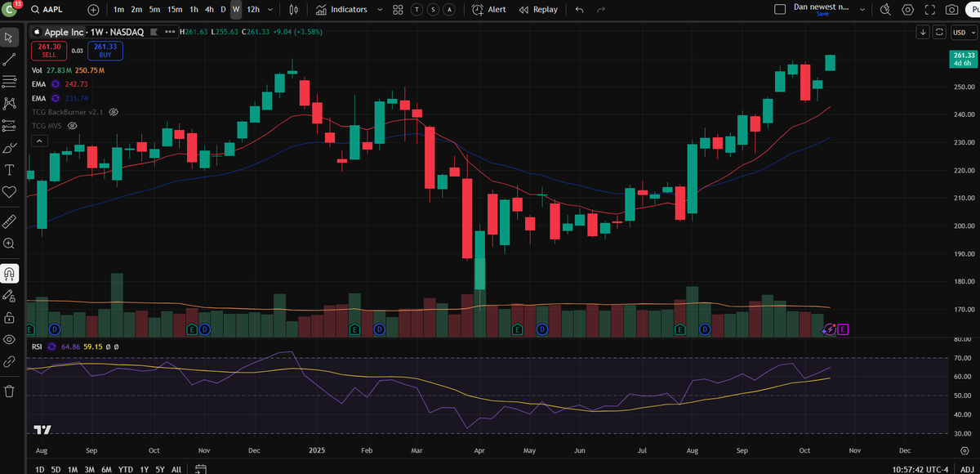Open the Indicators dialog
The image size is (980, 474).
[341, 10]
